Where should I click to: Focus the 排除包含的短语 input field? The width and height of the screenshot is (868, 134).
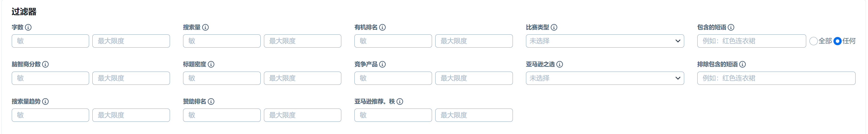776,78
